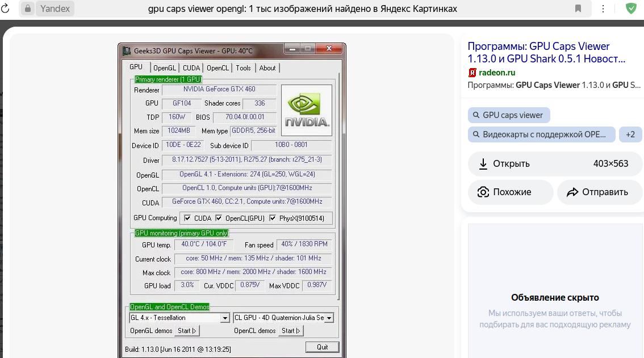The height and width of the screenshot is (358, 644).
Task: Open the browser three-dot menu
Action: [x=603, y=9]
